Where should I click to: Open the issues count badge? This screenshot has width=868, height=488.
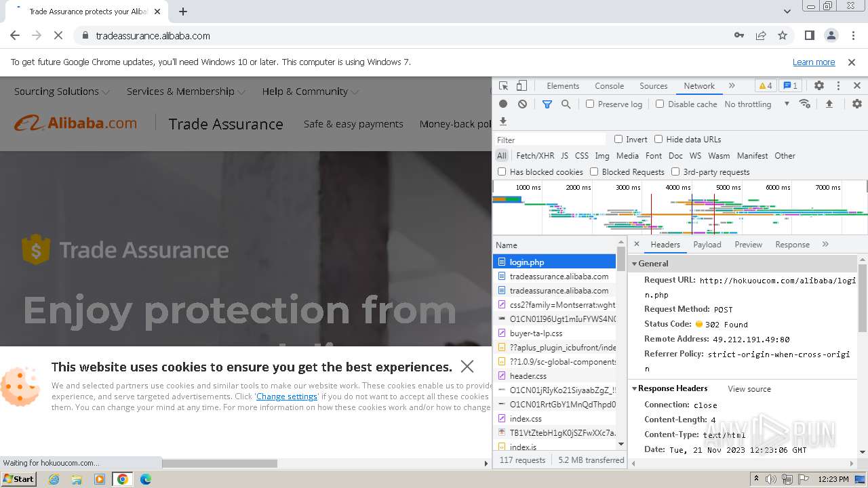(790, 86)
